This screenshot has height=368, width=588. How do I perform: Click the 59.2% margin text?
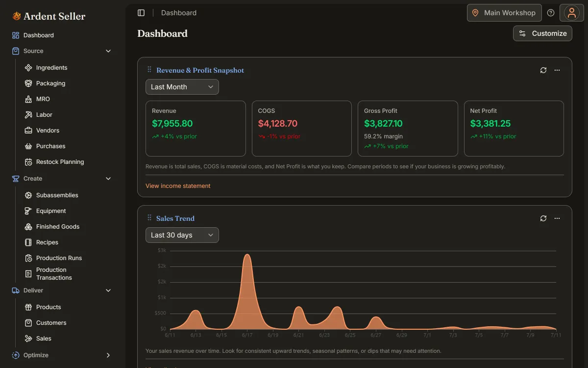pyautogui.click(x=384, y=136)
